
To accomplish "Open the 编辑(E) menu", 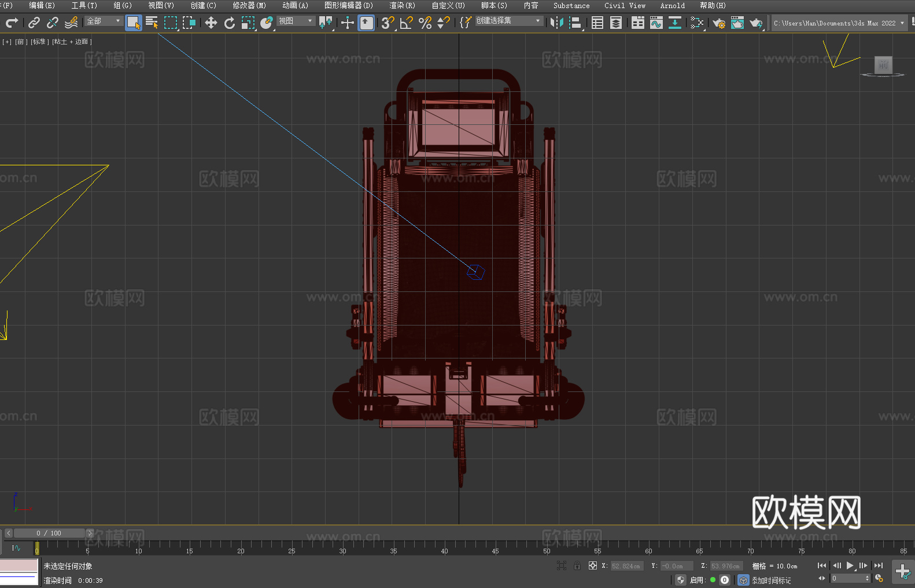I will tap(42, 5).
